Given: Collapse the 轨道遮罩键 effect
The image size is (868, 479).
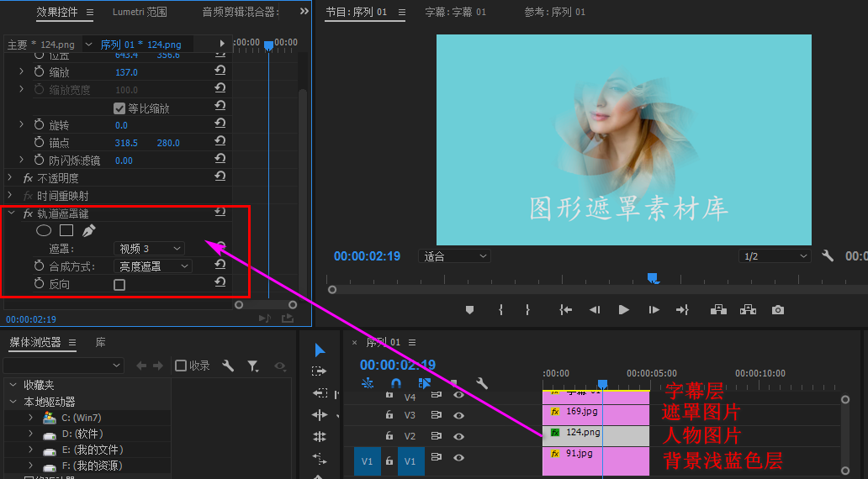Looking at the screenshot, I should pyautogui.click(x=11, y=213).
